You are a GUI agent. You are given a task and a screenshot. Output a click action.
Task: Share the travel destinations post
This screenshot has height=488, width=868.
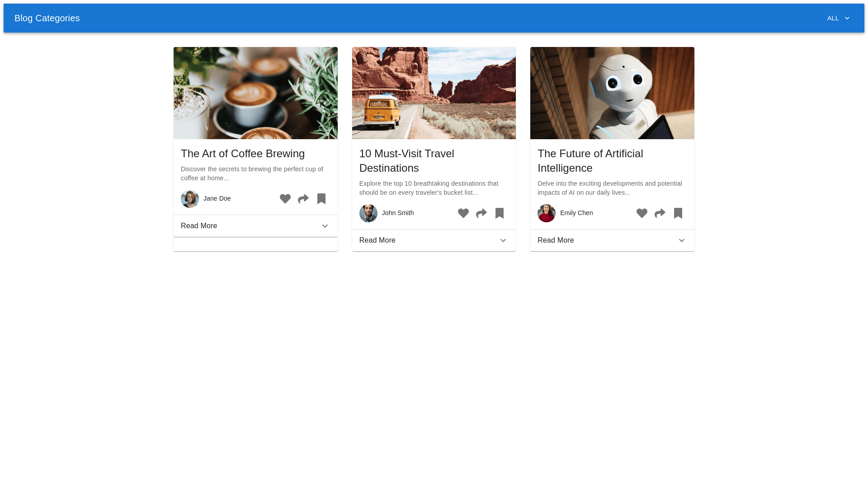pos(481,213)
